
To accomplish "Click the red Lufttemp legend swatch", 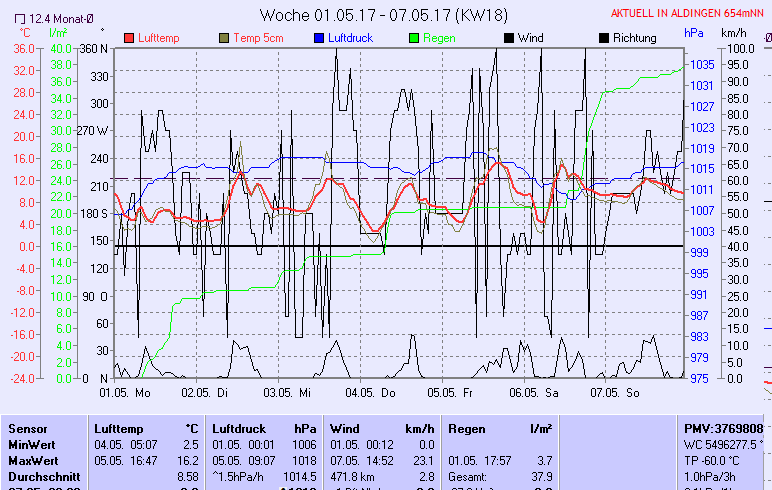I will (x=129, y=38).
